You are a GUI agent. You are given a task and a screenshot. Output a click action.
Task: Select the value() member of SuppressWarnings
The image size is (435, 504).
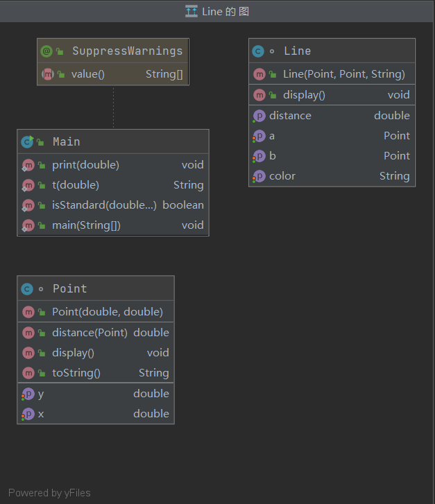pos(112,74)
